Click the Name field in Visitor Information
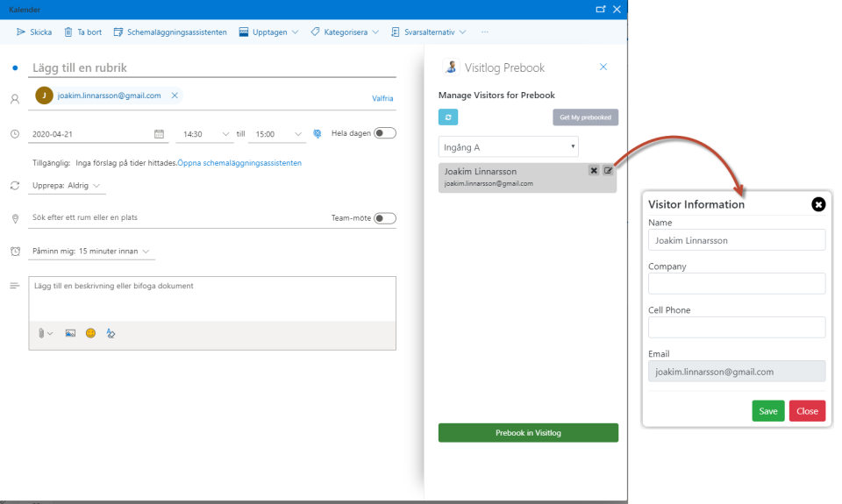The image size is (842, 504). [x=737, y=240]
